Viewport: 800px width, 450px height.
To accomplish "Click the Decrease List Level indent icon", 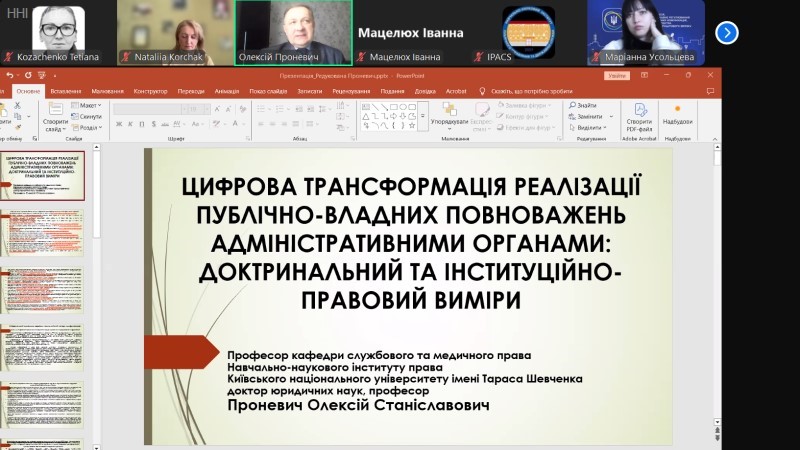I will (x=299, y=109).
